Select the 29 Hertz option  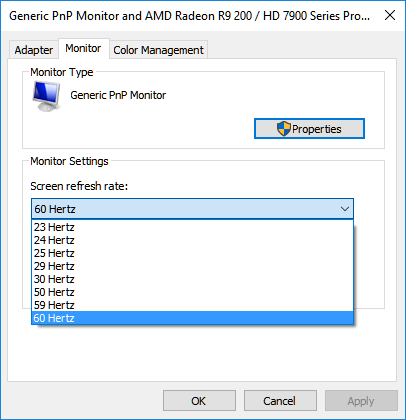point(192,266)
